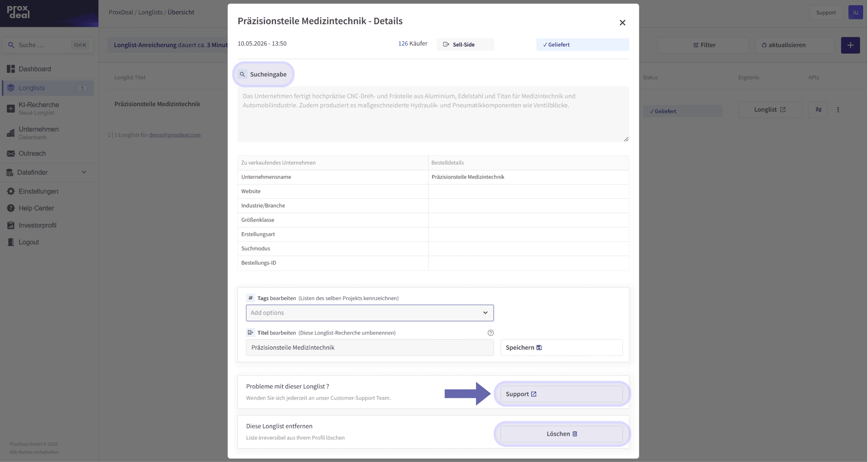
Task: Click the Sell-Side arrow icon
Action: 446,44
